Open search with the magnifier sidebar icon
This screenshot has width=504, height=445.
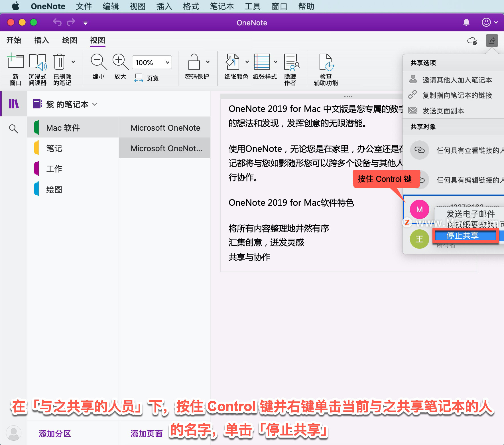(x=13, y=129)
